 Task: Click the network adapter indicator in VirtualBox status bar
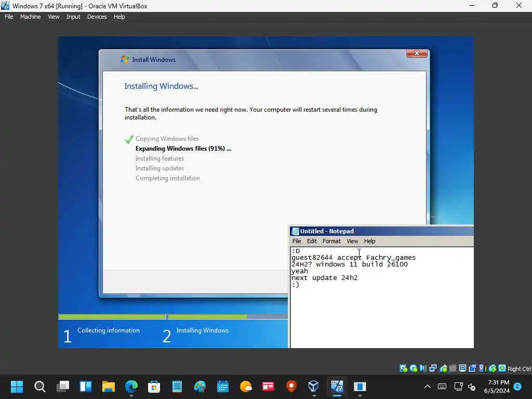[x=433, y=368]
